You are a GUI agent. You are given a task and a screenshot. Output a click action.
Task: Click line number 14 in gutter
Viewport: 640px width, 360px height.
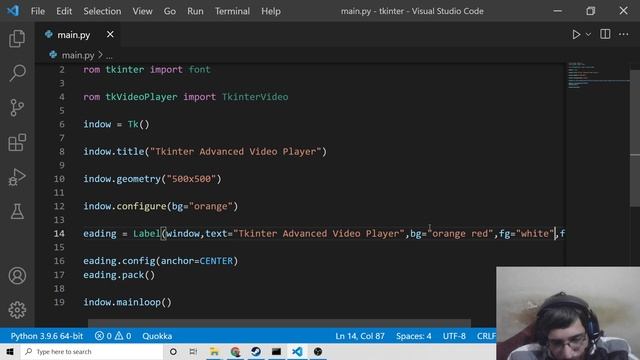click(x=59, y=233)
